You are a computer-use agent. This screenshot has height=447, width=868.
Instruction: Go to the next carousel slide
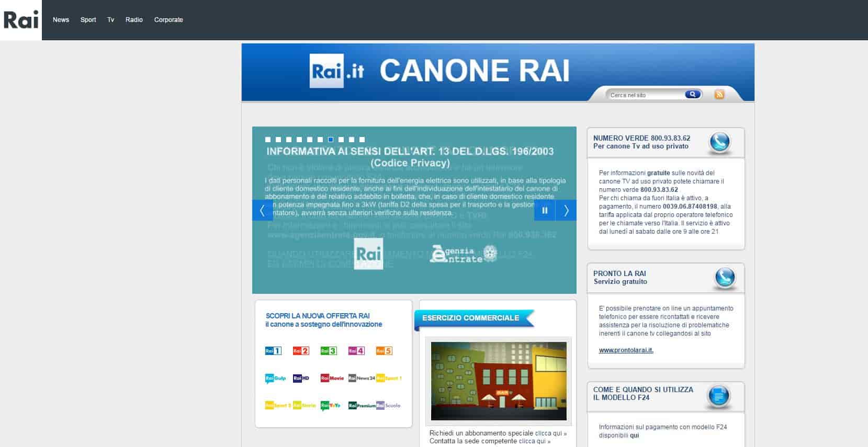pos(566,210)
